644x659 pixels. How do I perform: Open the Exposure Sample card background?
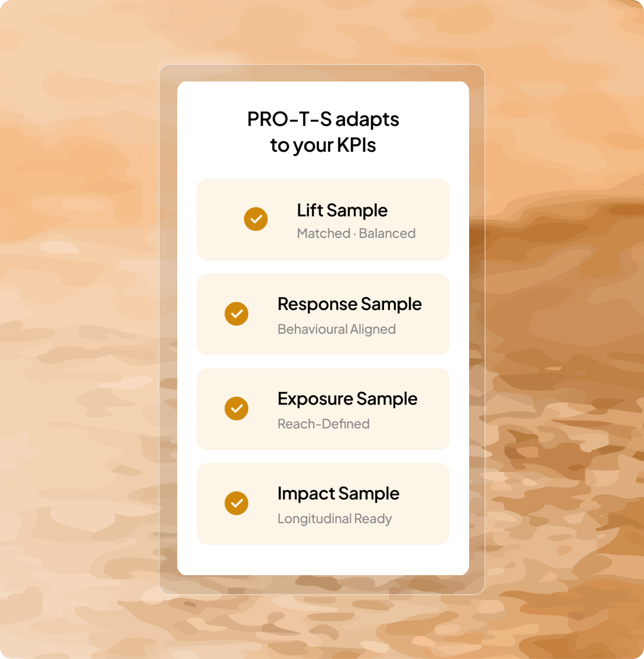323,409
